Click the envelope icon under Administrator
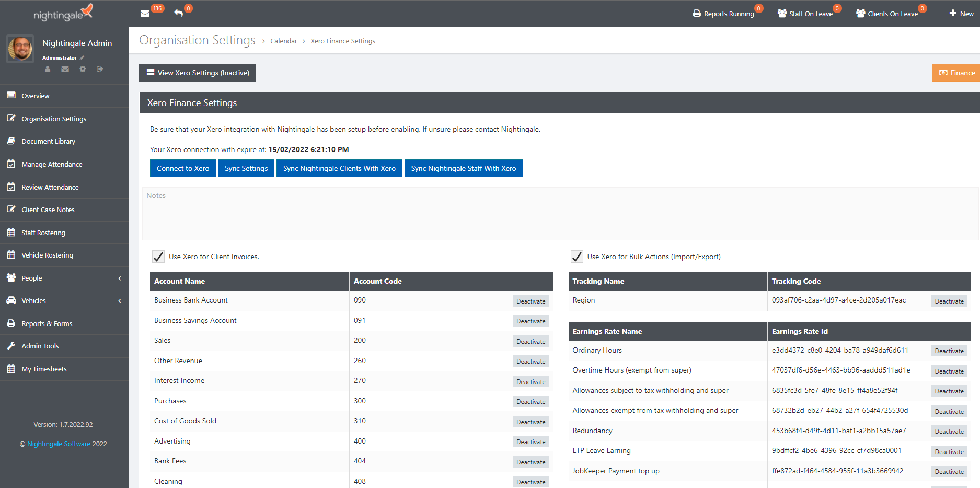 pos(65,69)
